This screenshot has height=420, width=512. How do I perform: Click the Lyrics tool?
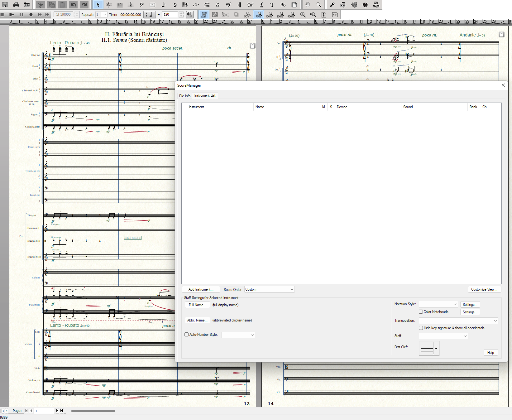pos(261,5)
